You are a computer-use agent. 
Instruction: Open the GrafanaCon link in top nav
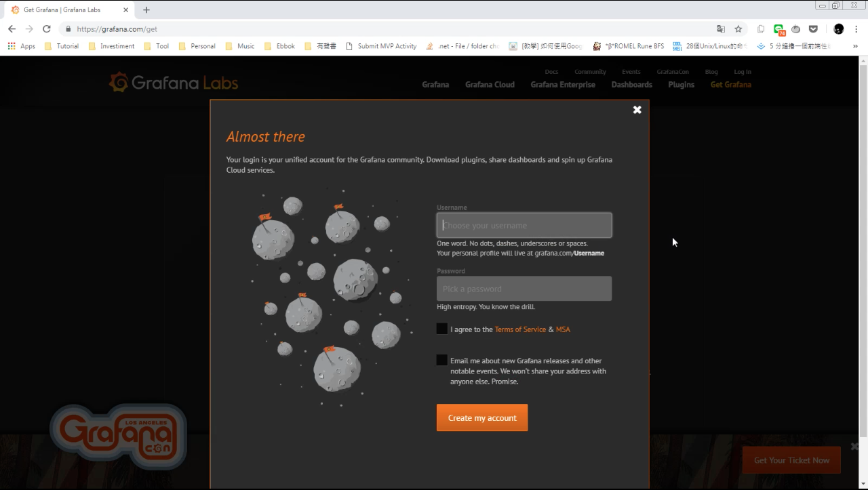click(673, 72)
